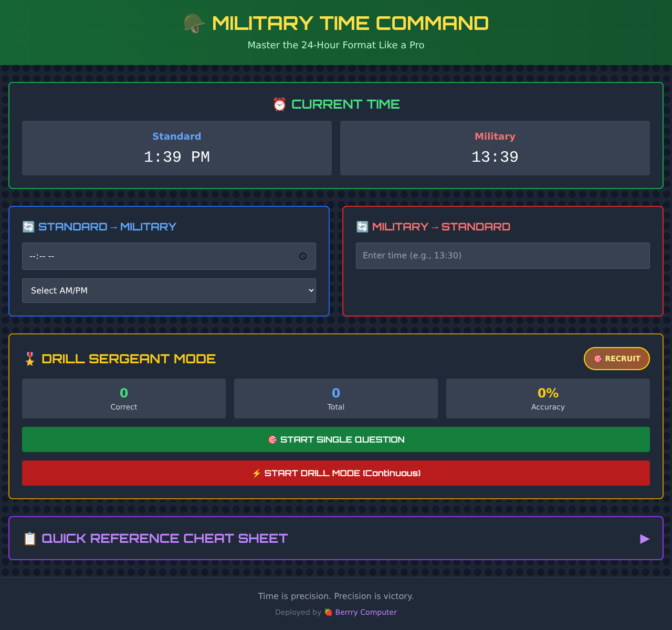Expand the Quick Reference Cheat Sheet section
This screenshot has height=630, width=672.
point(336,538)
